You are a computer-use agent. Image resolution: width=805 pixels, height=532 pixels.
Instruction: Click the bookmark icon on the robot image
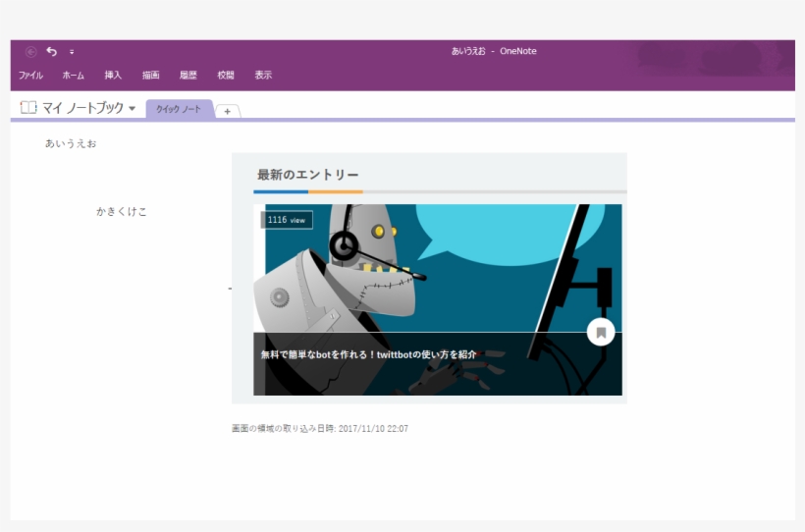click(x=601, y=332)
